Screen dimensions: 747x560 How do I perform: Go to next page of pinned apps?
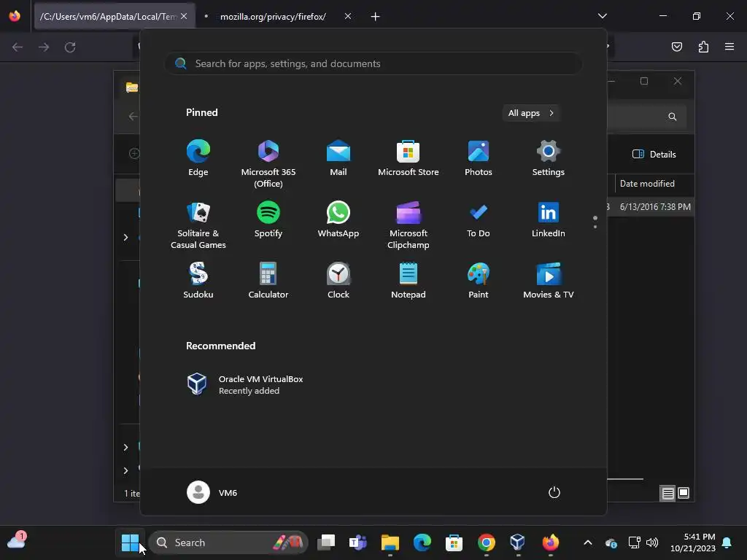click(x=595, y=226)
